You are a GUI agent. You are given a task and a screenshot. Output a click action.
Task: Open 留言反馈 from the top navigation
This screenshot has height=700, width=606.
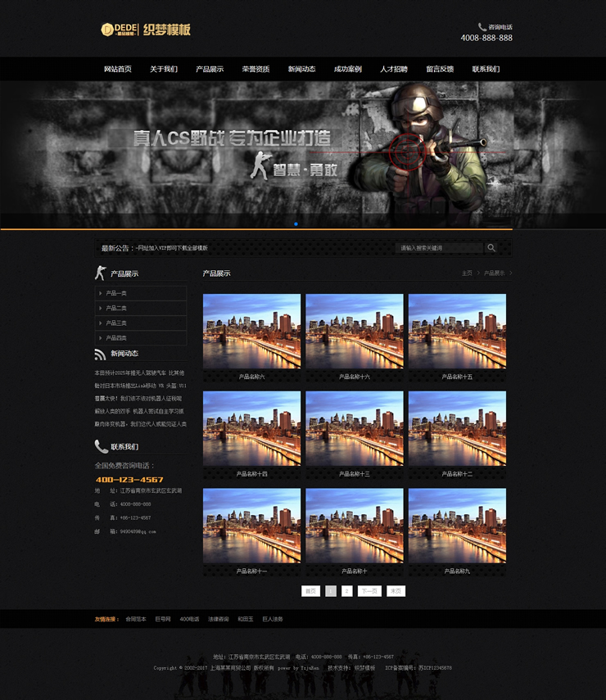click(440, 70)
